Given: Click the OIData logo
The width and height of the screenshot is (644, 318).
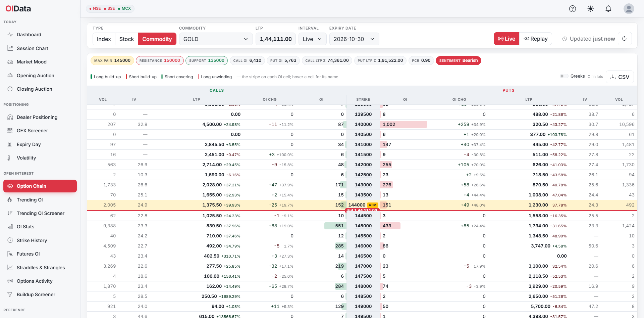Looking at the screenshot, I should coord(18,9).
